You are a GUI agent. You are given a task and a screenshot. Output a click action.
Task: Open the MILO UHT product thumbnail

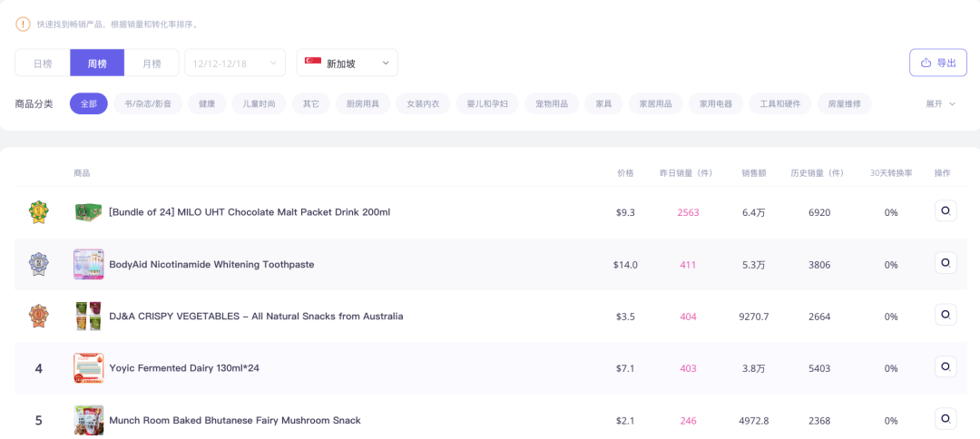[88, 212]
